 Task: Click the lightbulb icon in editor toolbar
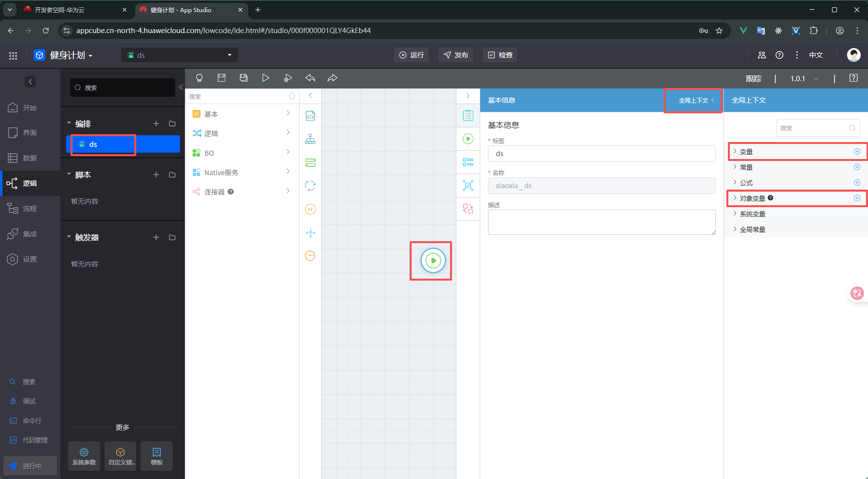[199, 78]
